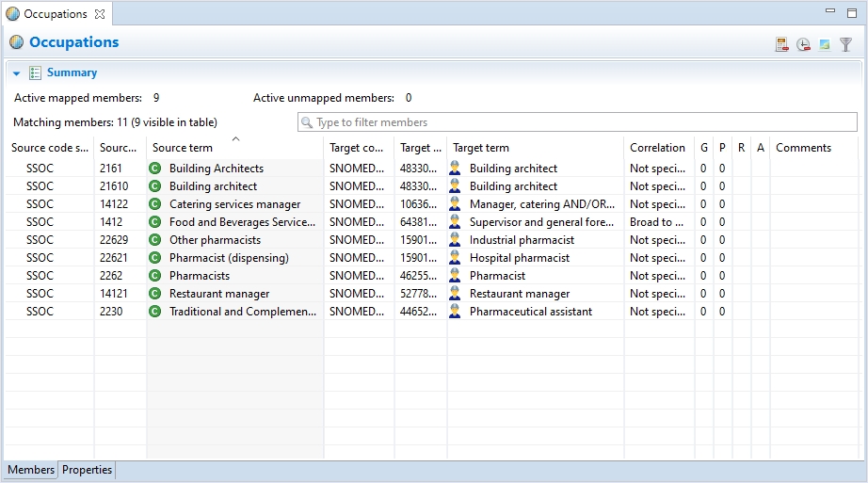This screenshot has width=868, height=483.
Task: Click the green C icon for Catering services manager
Action: click(155, 204)
